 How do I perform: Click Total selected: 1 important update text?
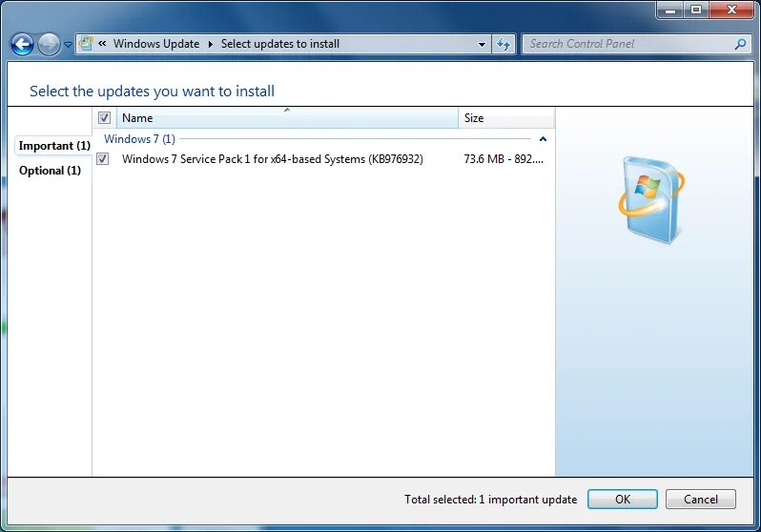tap(491, 500)
